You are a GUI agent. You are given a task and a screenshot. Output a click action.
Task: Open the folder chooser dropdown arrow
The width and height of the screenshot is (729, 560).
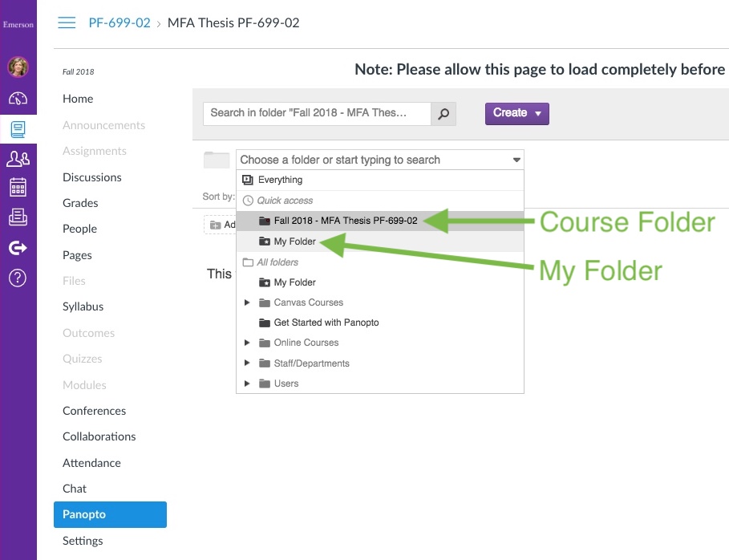516,160
